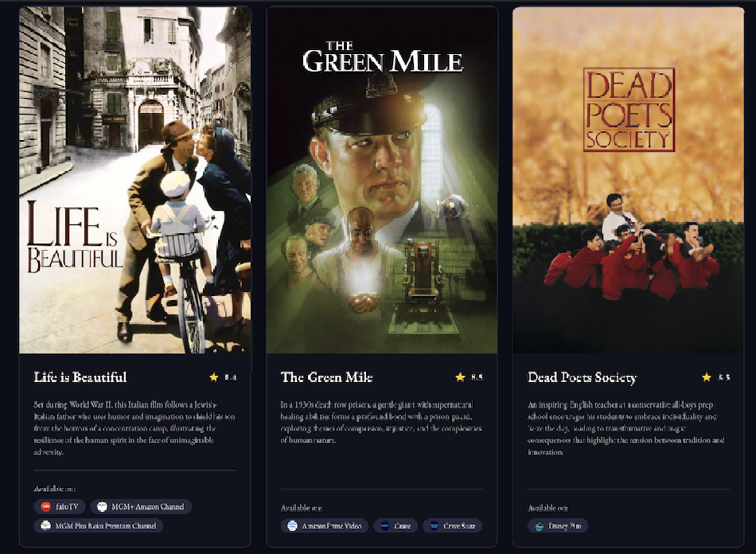Click the Amazon Prime Video badge label
Screen dimensions: 756x554
point(332,526)
